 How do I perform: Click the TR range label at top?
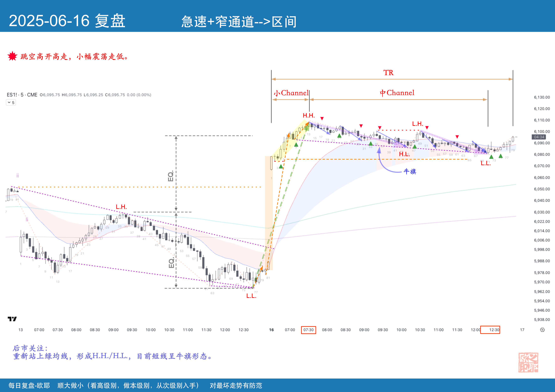click(388, 73)
